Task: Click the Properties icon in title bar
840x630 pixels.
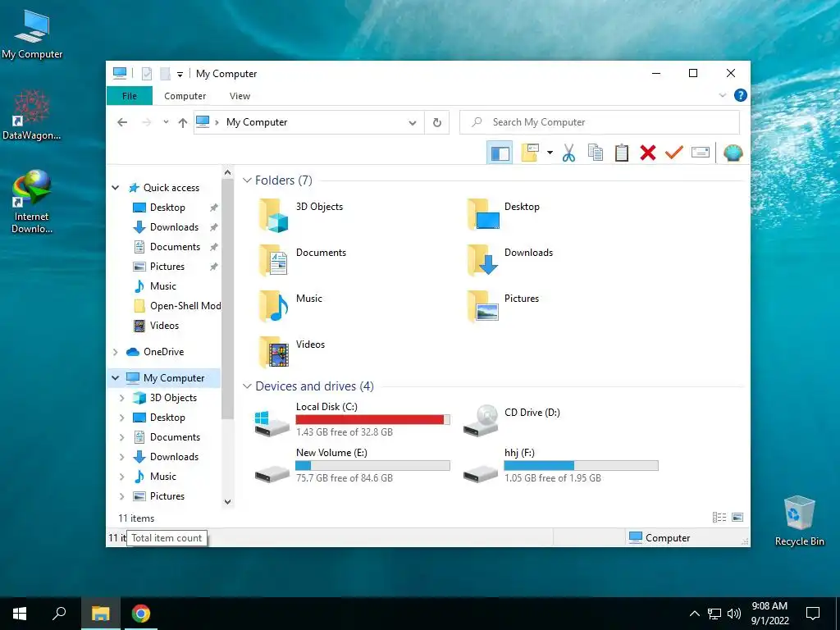Action: (146, 74)
